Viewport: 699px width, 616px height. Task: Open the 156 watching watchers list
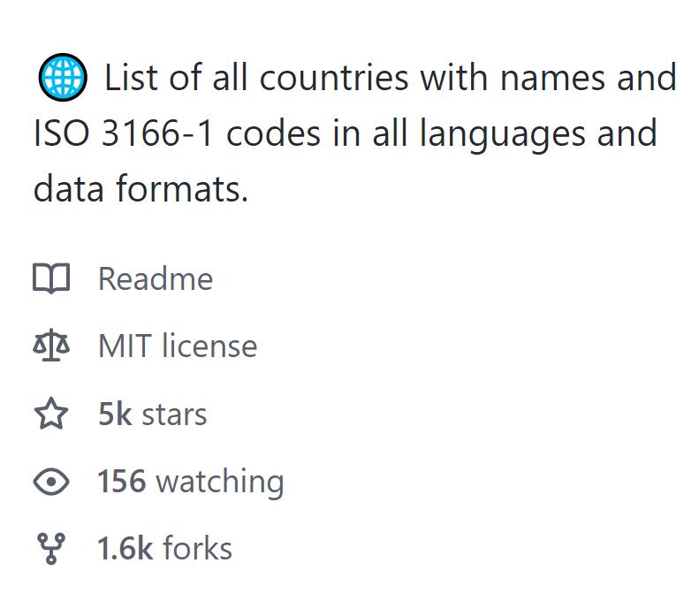(191, 482)
